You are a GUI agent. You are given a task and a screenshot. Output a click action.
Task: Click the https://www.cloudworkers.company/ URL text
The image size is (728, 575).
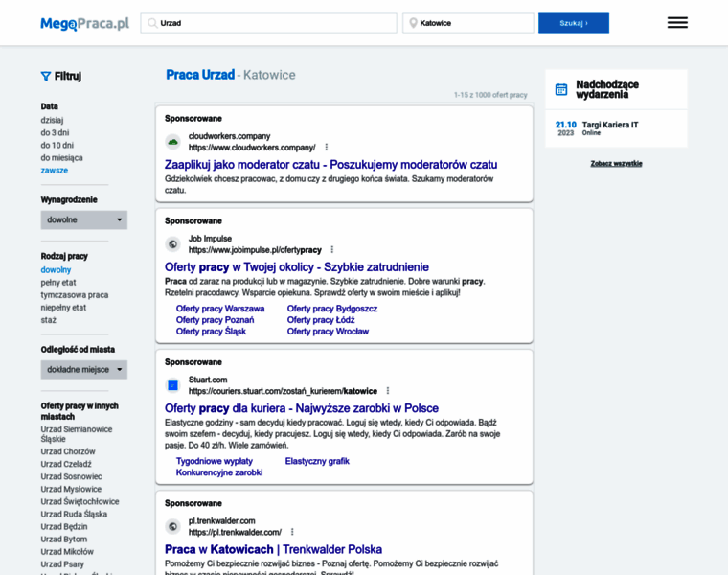pyautogui.click(x=252, y=148)
